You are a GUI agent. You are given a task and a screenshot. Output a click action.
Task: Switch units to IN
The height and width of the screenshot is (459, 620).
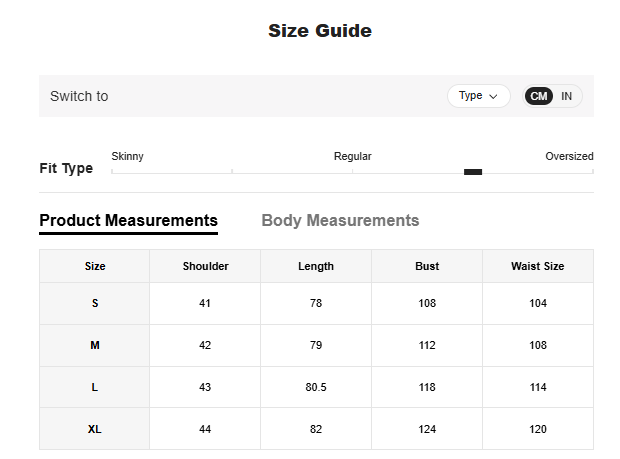(x=567, y=96)
